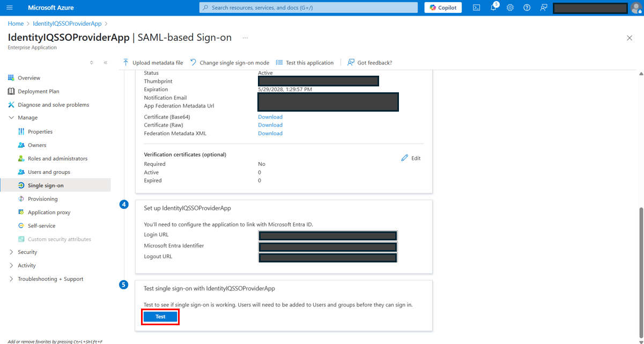Click Test this application
Viewport: 644px width, 344px height.
[305, 63]
